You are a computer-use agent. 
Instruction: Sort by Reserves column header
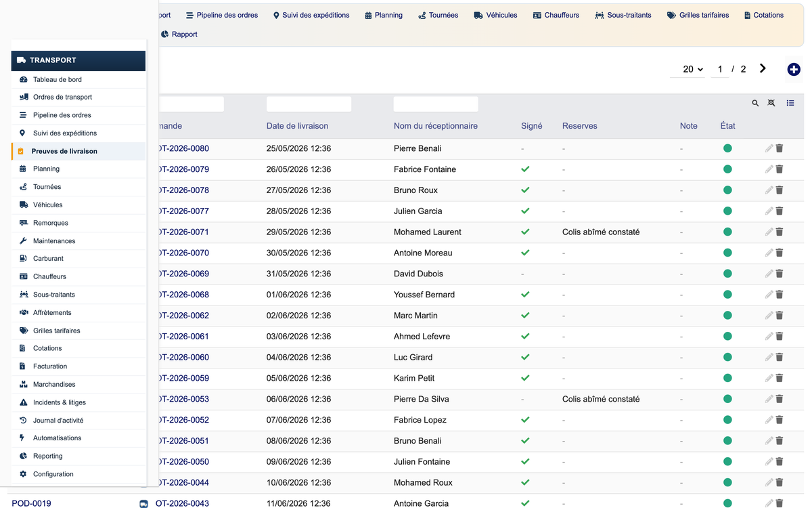[580, 126]
